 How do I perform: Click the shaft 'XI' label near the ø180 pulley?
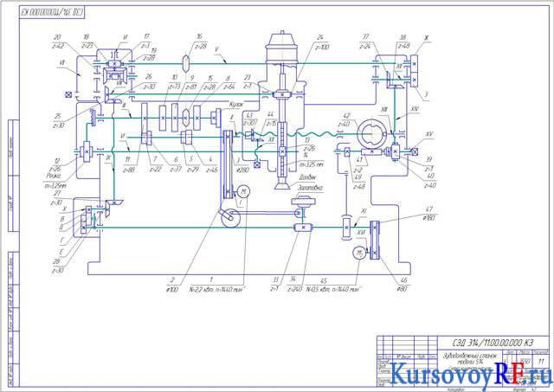364,211
